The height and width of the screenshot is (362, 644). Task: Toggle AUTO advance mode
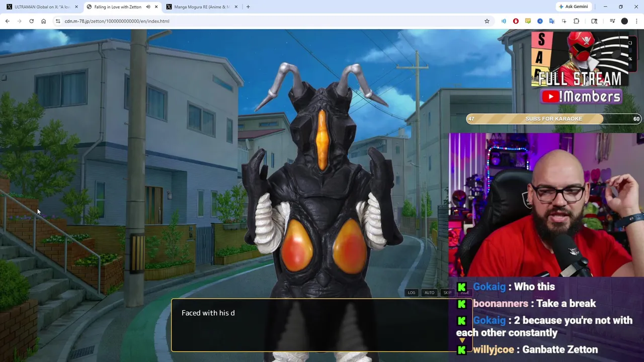tap(429, 293)
